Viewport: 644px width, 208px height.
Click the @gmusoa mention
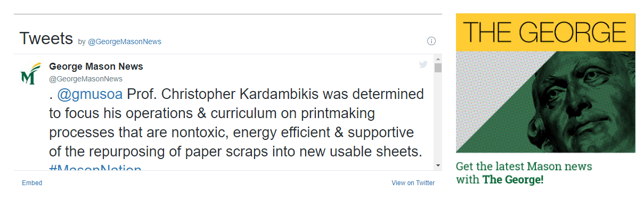(x=89, y=94)
